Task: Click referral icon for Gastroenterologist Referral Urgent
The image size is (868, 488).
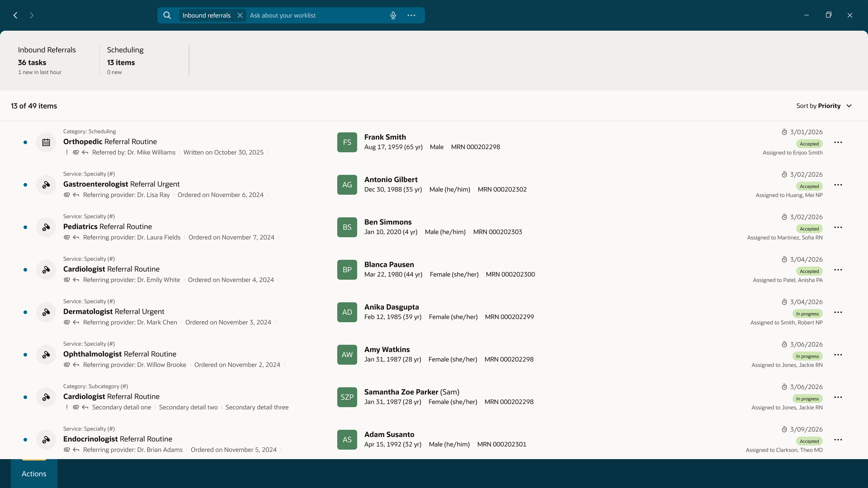Action: point(46,185)
